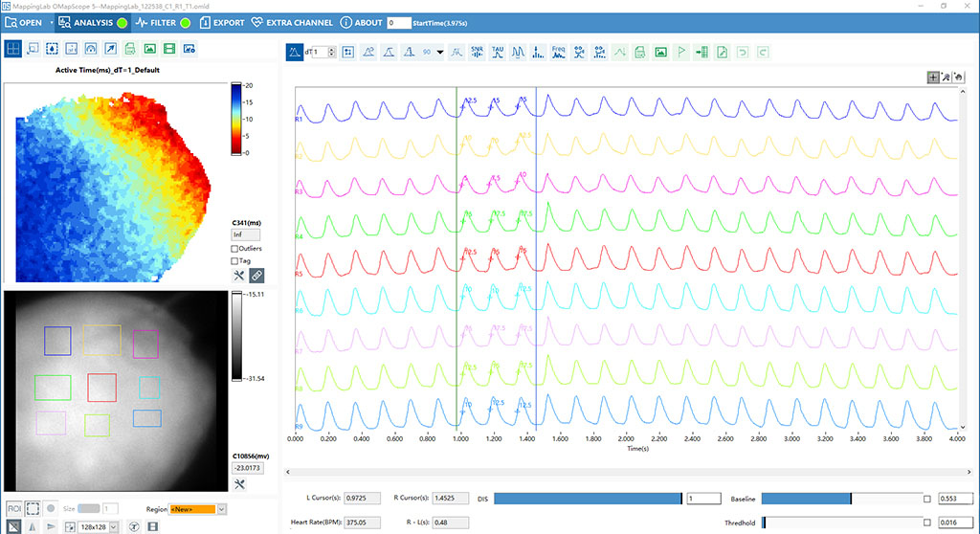This screenshot has height=534, width=980.
Task: Open the Freq frequency analysis tool
Action: (x=558, y=52)
